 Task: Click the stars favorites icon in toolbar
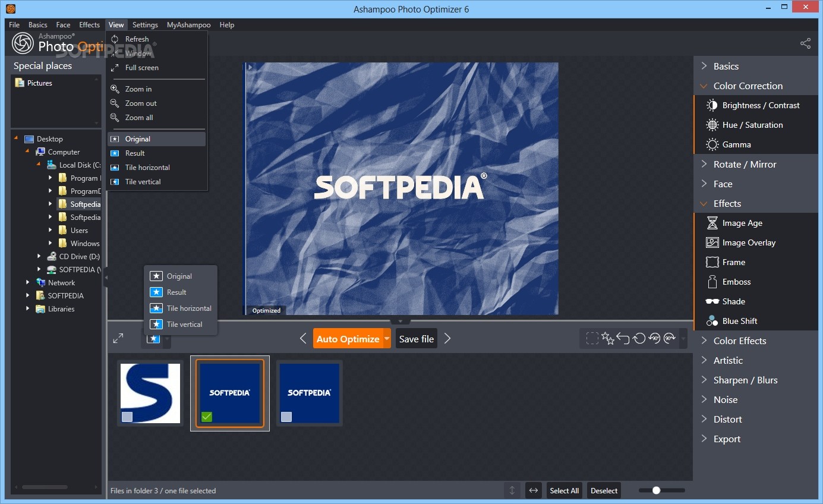click(x=607, y=338)
